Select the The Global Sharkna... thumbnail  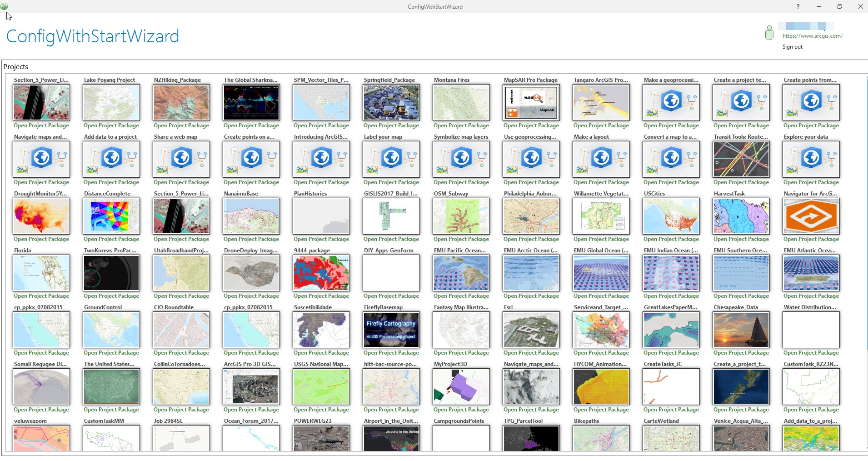[x=251, y=102]
